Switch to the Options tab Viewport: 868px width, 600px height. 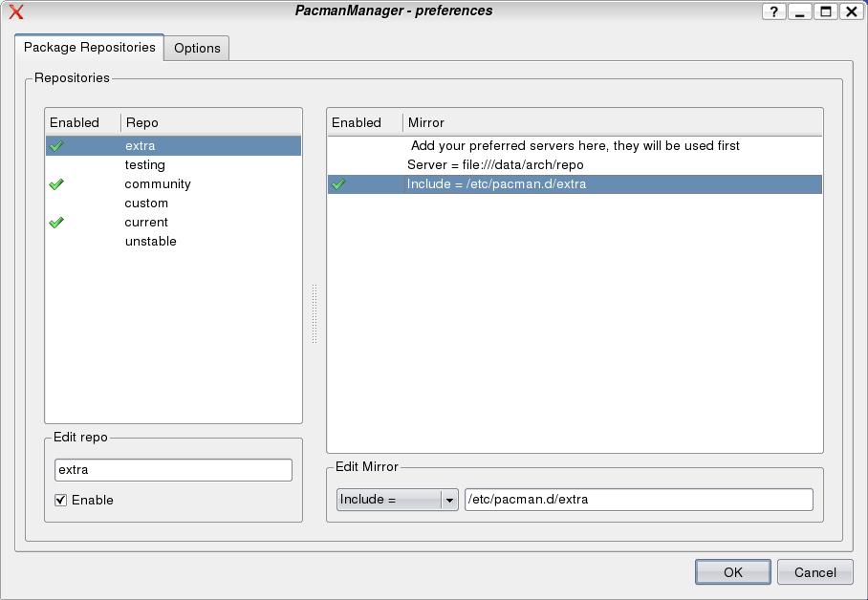[197, 48]
